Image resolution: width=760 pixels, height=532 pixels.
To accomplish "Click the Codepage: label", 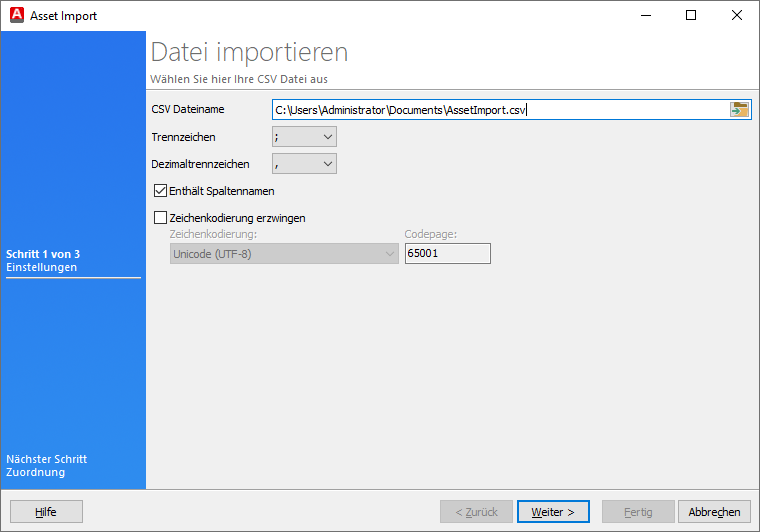I will point(430,234).
